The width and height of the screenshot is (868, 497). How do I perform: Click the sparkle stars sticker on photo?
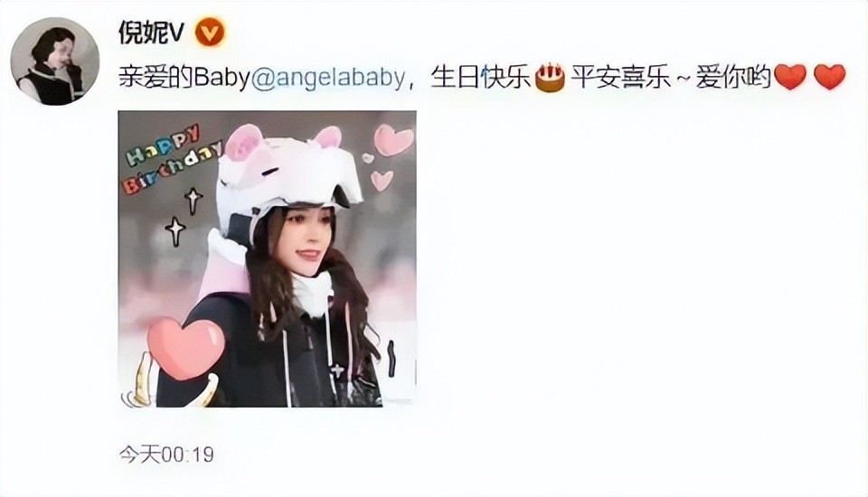(184, 217)
